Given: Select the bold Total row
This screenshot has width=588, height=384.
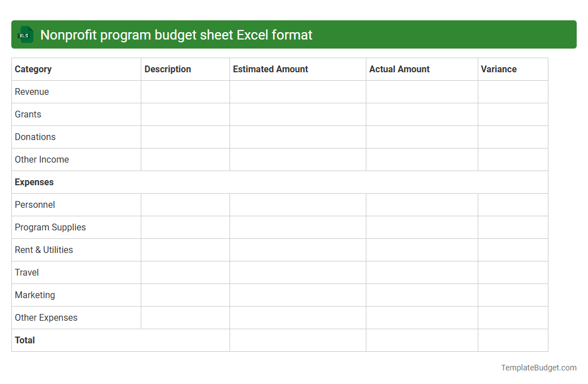Looking at the screenshot, I should tap(24, 340).
